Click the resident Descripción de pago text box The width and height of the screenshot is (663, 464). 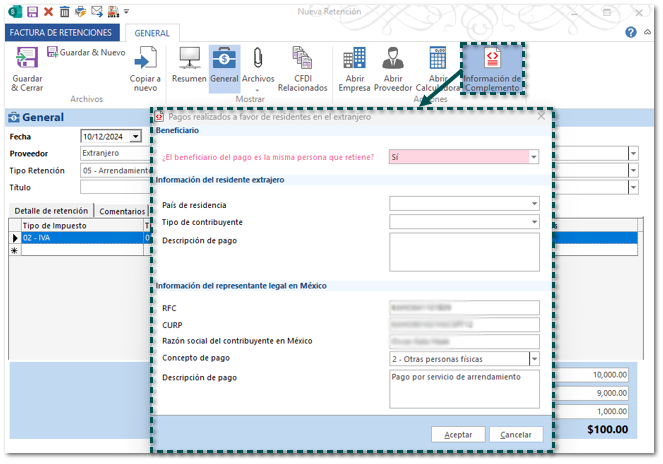(x=464, y=252)
